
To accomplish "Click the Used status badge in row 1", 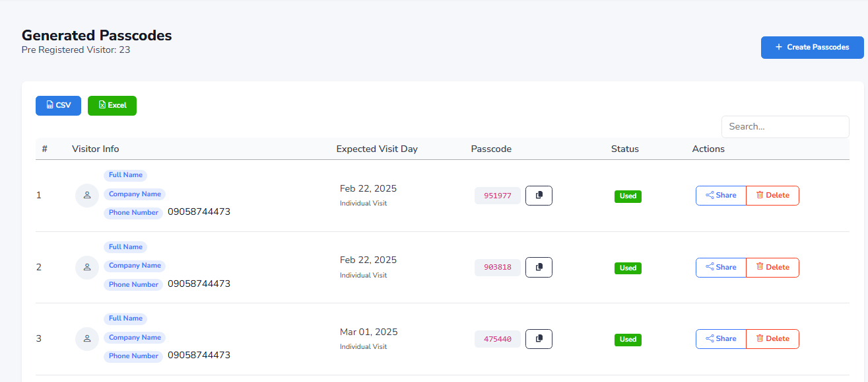I will pos(628,196).
